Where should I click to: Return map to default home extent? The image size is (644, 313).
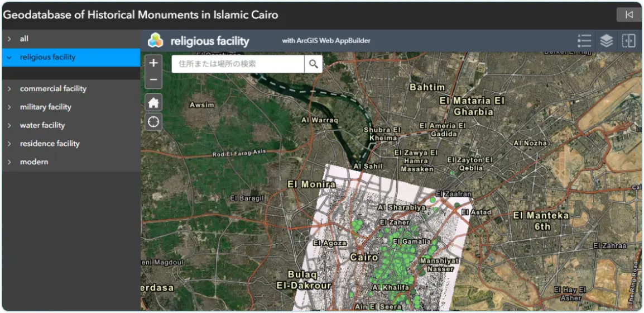tap(153, 103)
